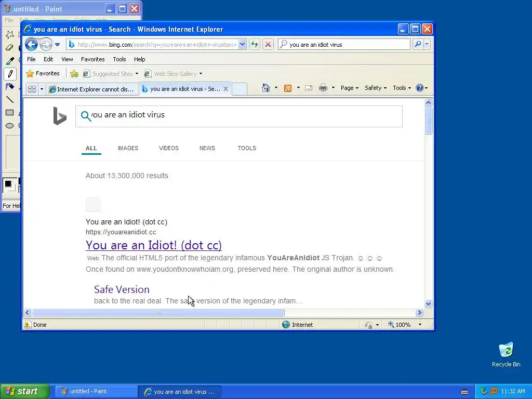The image size is (532, 399).
Task: Open the zoom level 100% dropdown
Action: [x=420, y=325]
